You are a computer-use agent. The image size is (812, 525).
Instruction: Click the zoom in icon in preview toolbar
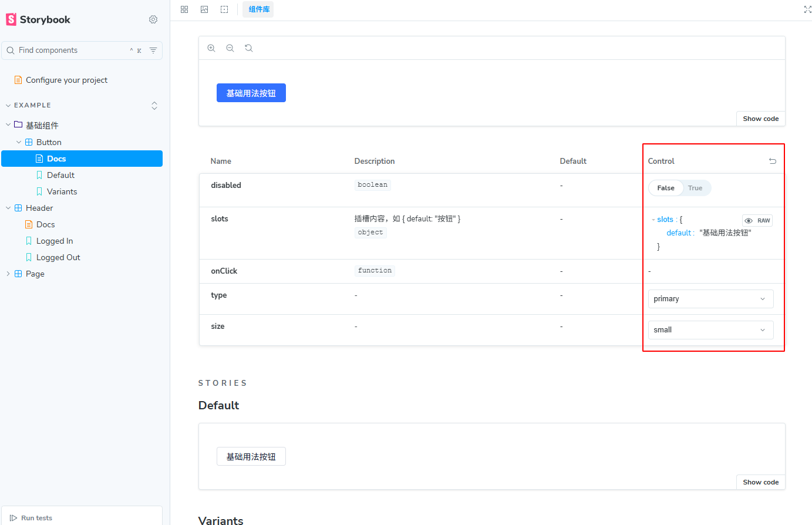coord(211,48)
